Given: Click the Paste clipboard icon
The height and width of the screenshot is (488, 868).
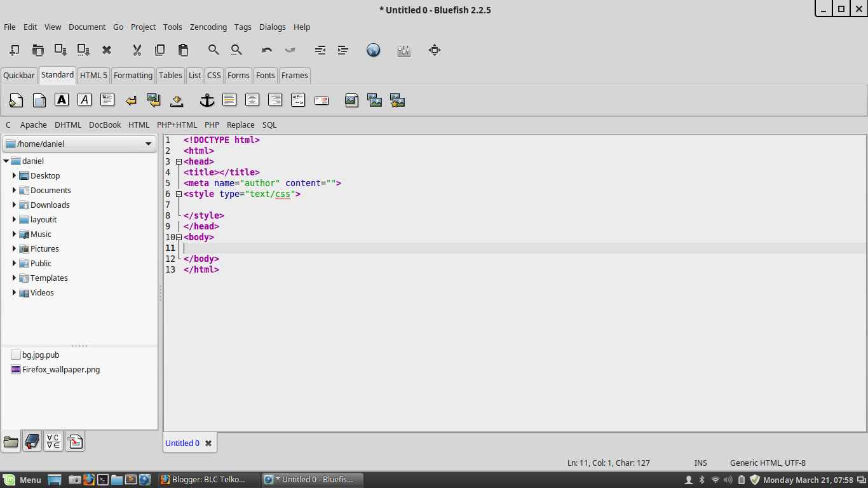Looking at the screenshot, I should click(x=183, y=50).
